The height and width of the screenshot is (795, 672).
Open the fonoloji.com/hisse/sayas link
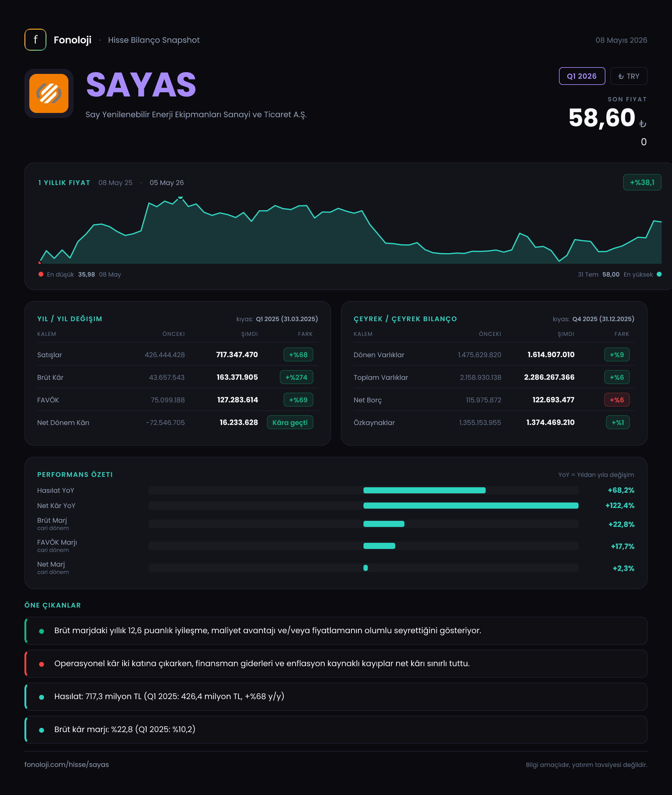coord(67,764)
